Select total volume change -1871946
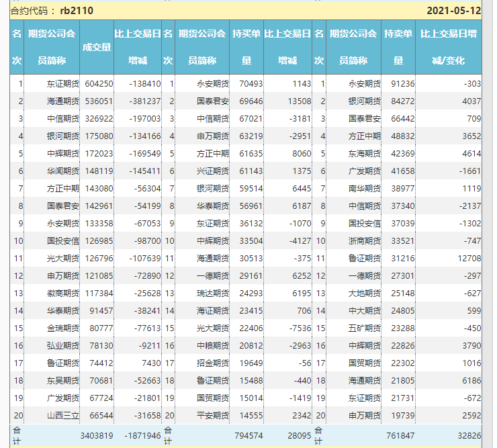This screenshot has height=448, width=497. 142,436
